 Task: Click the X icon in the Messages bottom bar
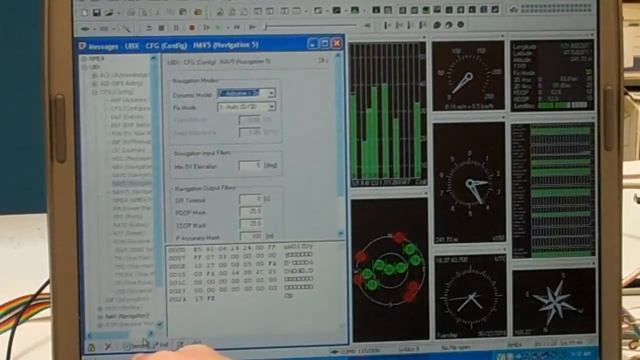point(108,347)
